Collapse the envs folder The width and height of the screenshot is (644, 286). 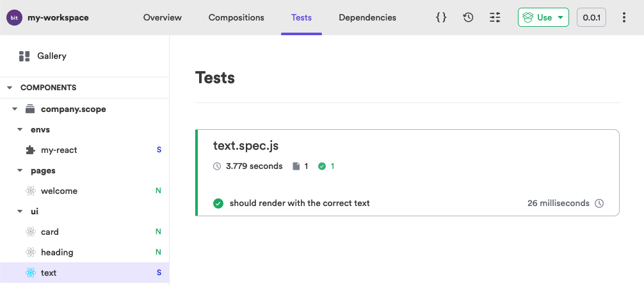click(x=20, y=130)
